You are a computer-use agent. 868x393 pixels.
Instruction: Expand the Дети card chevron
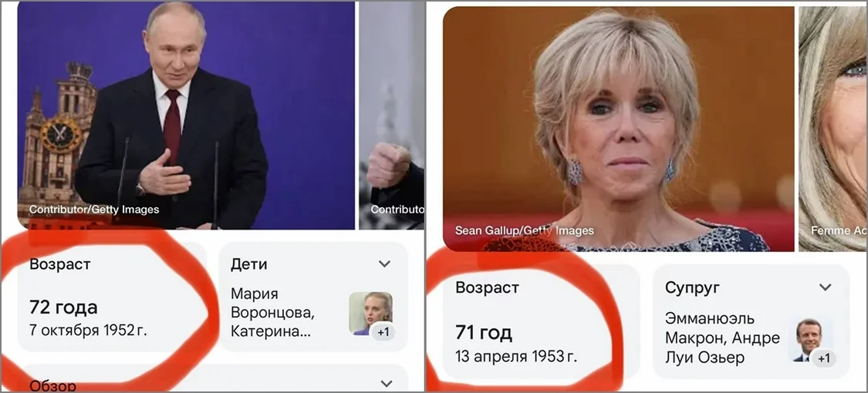385,264
